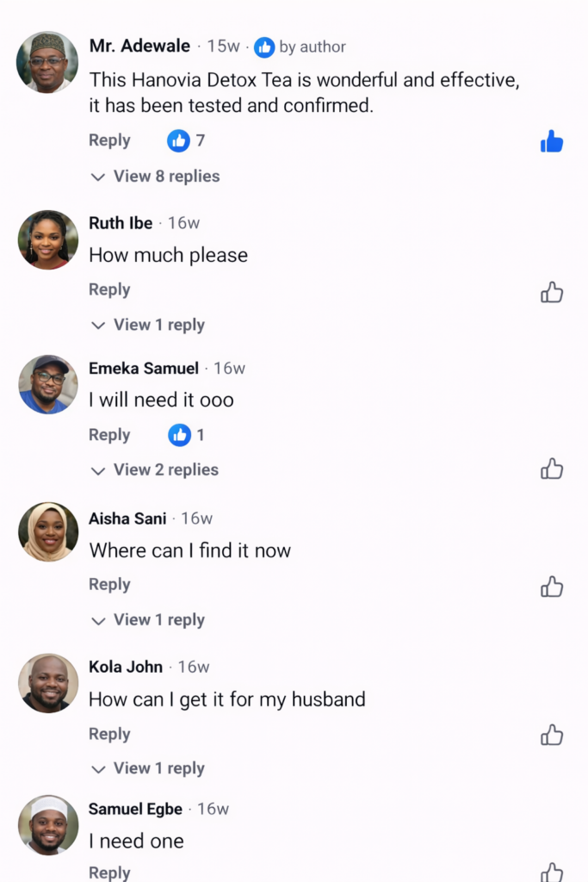Viewport: 588px width, 882px height.
Task: Open Mr. Adewale's profile picture
Action: (47, 62)
